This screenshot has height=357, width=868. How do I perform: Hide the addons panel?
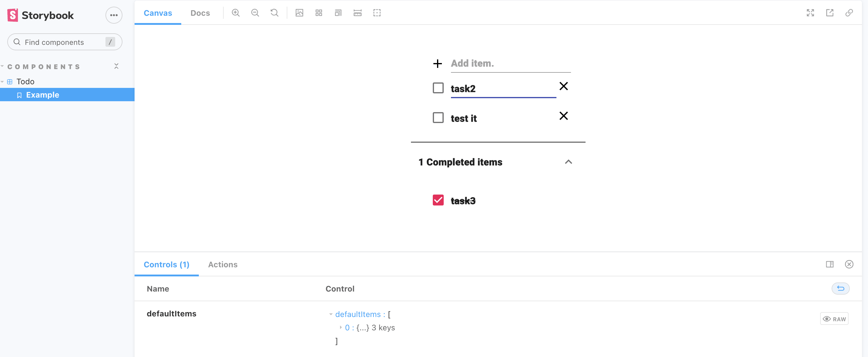(849, 264)
